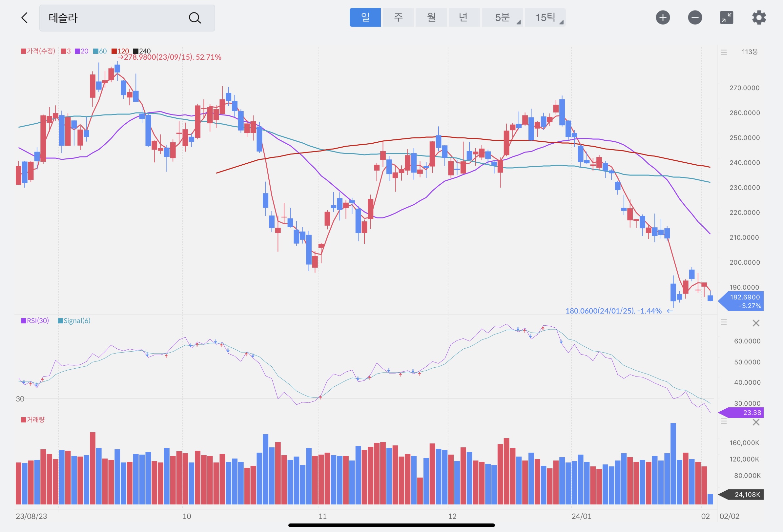Click the 60.0000 RSI axis label
Image resolution: width=783 pixels, height=532 pixels.
coord(747,341)
